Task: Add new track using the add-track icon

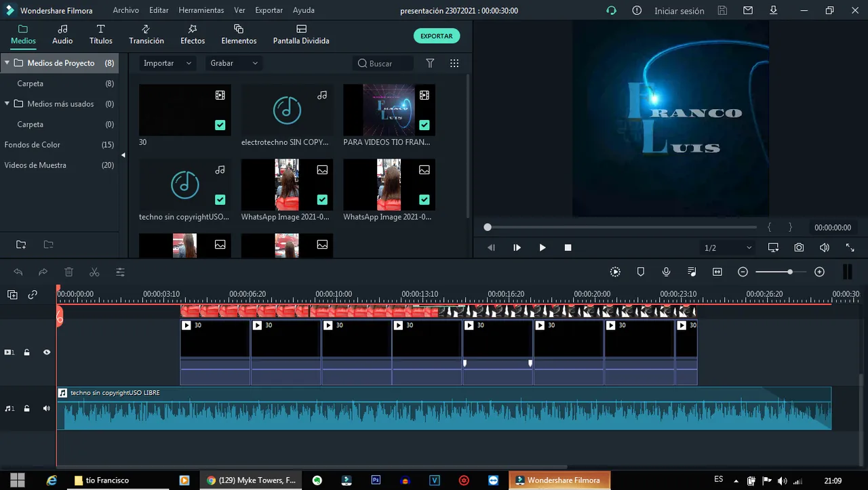Action: (12, 295)
